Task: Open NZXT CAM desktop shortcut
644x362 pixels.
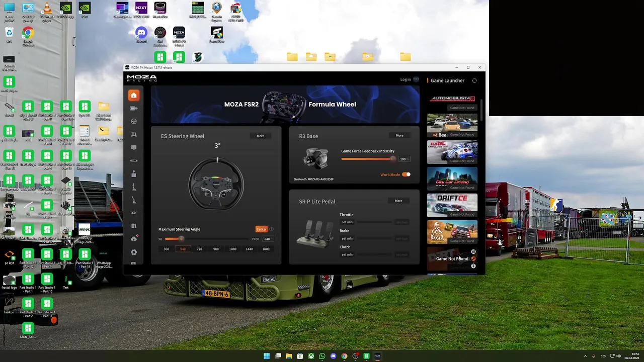Action: coord(141,11)
